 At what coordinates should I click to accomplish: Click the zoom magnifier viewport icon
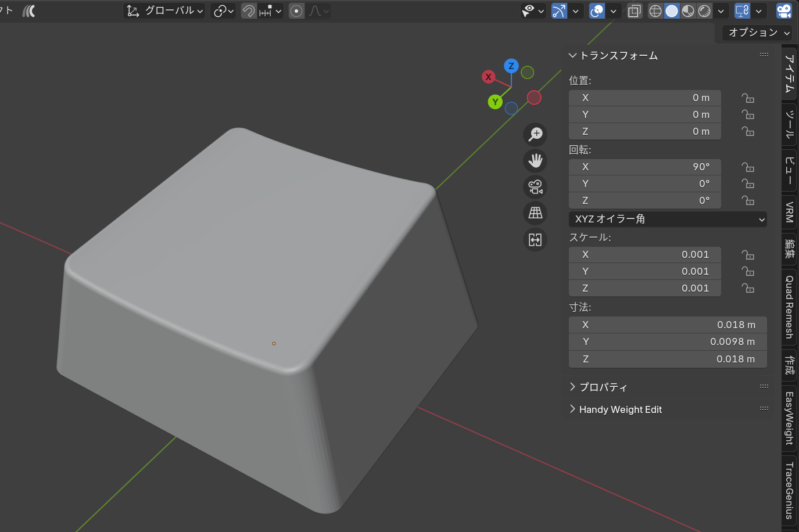[535, 134]
